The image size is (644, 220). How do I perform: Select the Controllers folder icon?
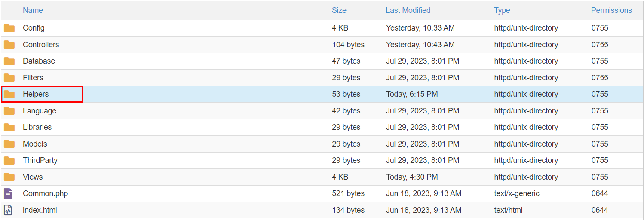coord(9,45)
